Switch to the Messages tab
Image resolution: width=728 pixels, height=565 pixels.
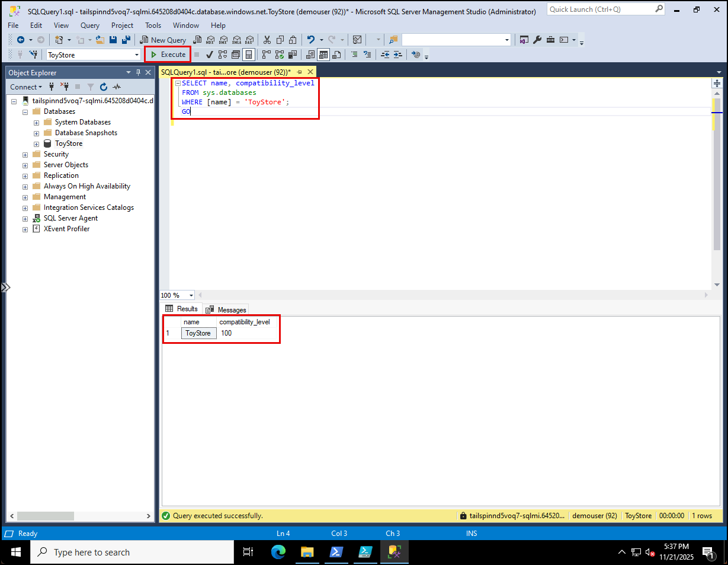230,309
